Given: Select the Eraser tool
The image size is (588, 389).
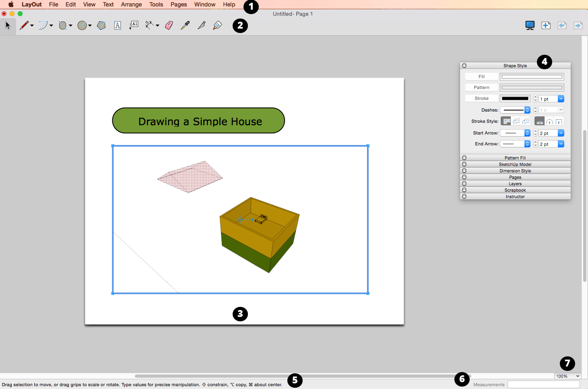Looking at the screenshot, I should tap(169, 25).
